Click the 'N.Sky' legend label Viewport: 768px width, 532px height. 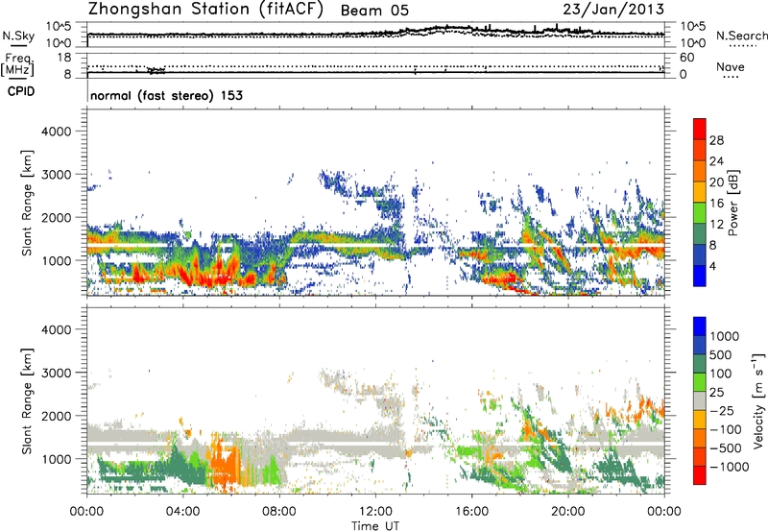coord(18,36)
